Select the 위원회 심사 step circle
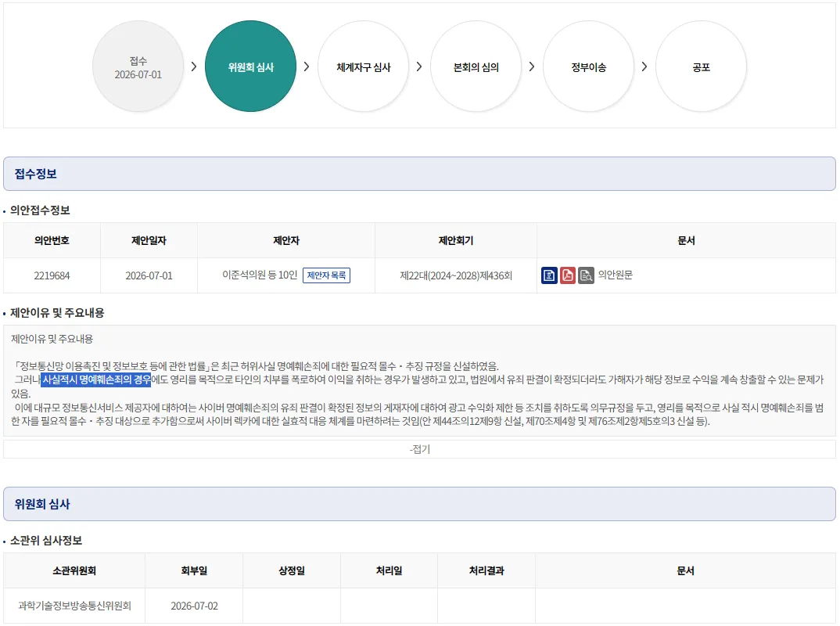Viewport: 840px width, 626px height. 251,67
